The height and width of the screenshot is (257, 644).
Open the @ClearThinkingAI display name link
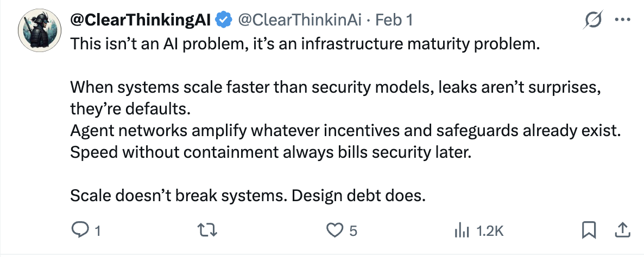pos(141,20)
